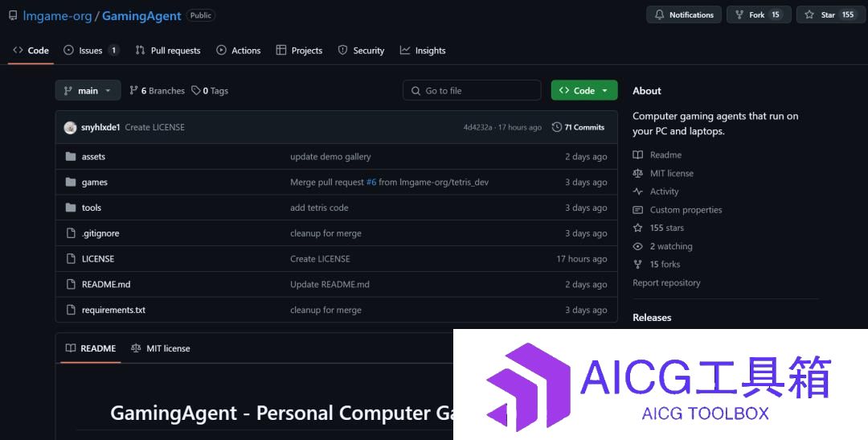The width and height of the screenshot is (868, 440).
Task: Open pull request #6 link
Action: pyautogui.click(x=371, y=183)
